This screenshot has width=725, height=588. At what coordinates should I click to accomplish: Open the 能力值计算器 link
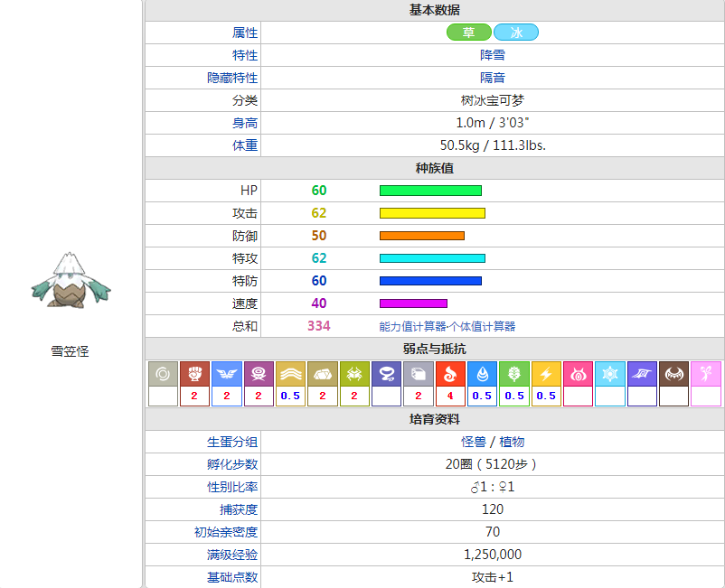(412, 327)
